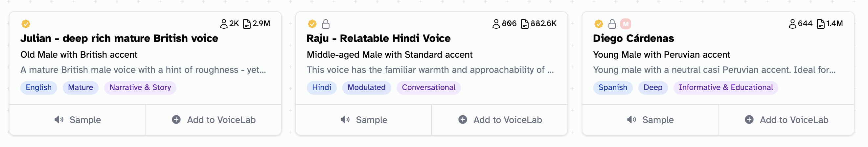Click the user count icon on Julian's card
The width and height of the screenshot is (868, 147).
pyautogui.click(x=224, y=24)
